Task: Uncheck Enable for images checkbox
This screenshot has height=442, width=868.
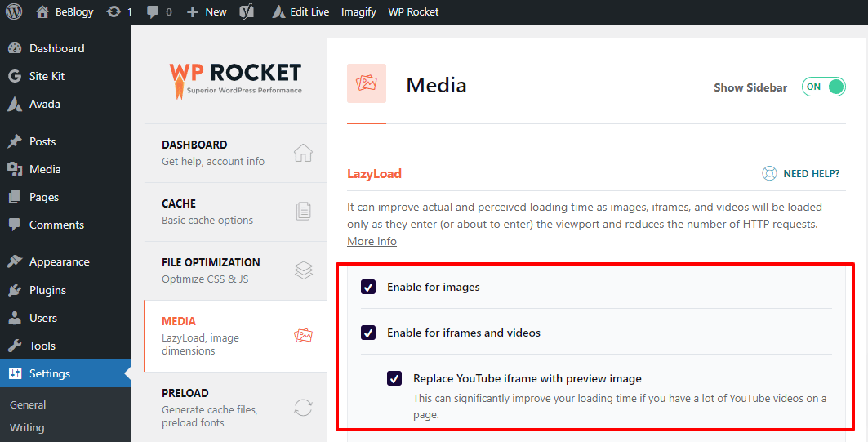Action: click(368, 286)
